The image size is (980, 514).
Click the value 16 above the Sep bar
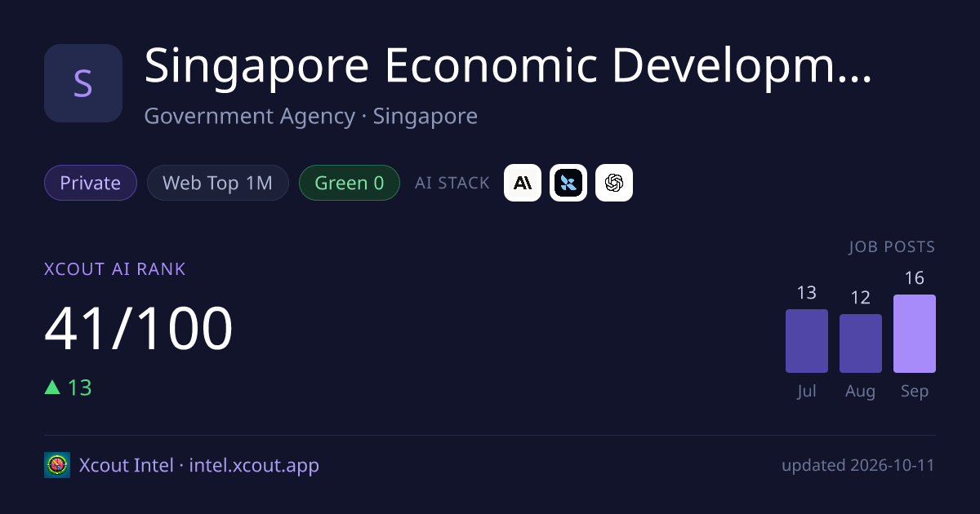pyautogui.click(x=915, y=278)
